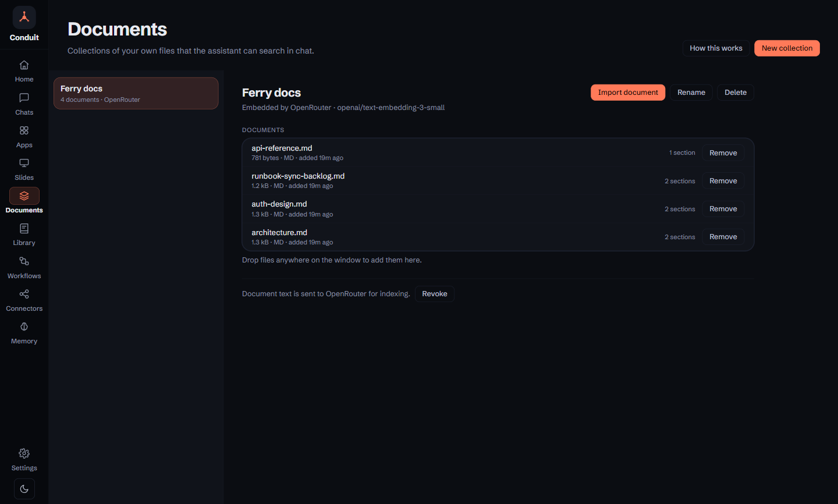Click the 'Embedded by OpenRouter' subtitle text

343,108
